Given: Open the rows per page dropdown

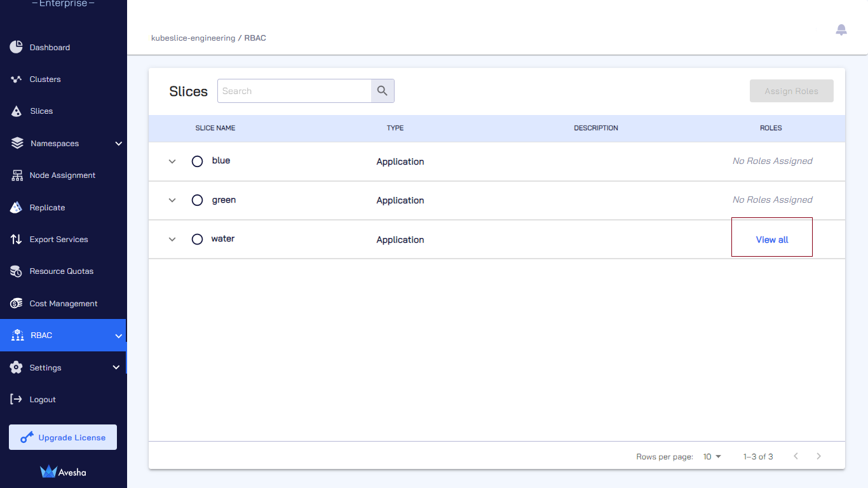Looking at the screenshot, I should pos(712,456).
